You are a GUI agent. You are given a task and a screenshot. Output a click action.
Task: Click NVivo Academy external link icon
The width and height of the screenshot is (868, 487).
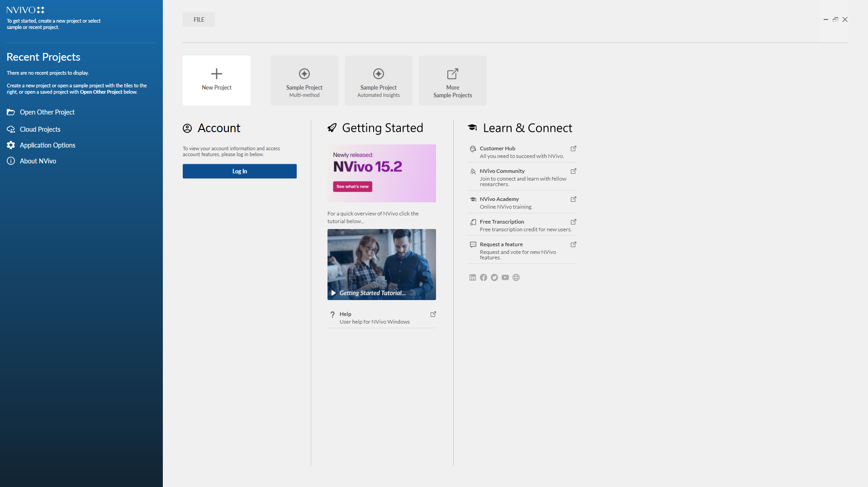(x=573, y=199)
